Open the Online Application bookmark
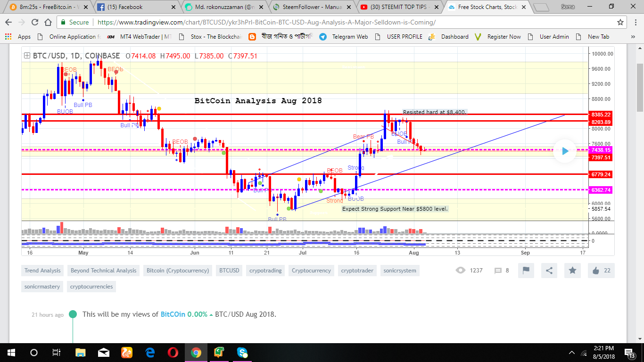Screen dimensions: 644x362 [69, 37]
